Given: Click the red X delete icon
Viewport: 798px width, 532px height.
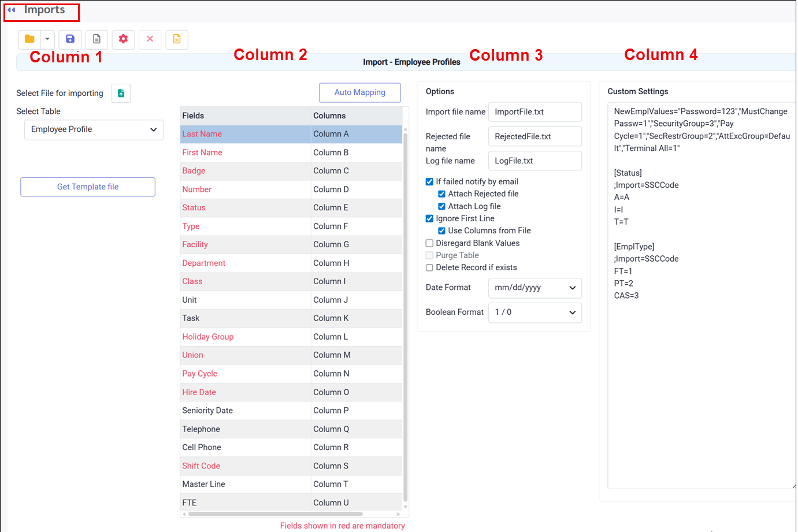Looking at the screenshot, I should pyautogui.click(x=150, y=39).
